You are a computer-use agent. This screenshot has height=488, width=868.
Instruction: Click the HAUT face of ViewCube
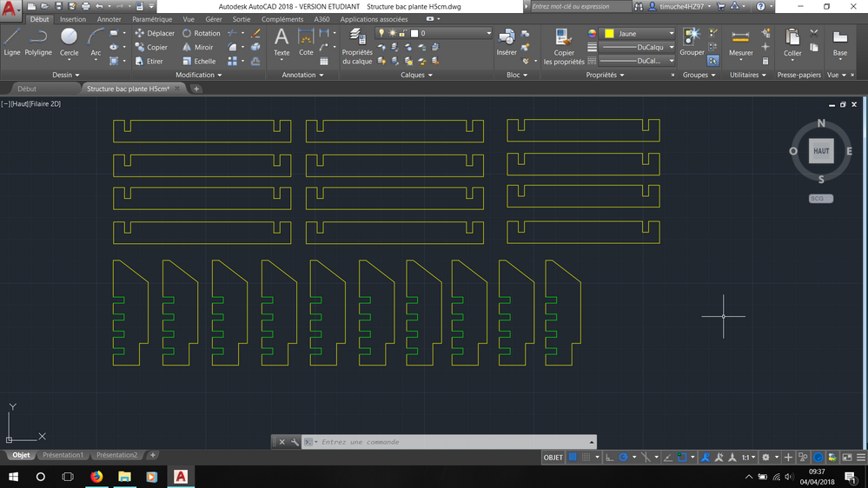[821, 150]
